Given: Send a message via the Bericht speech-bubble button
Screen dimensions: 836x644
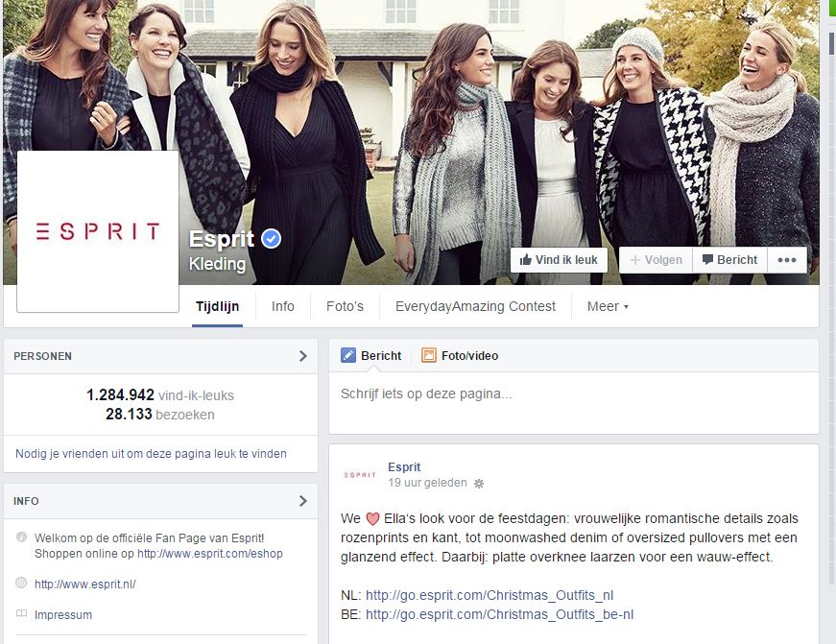Looking at the screenshot, I should 729,260.
